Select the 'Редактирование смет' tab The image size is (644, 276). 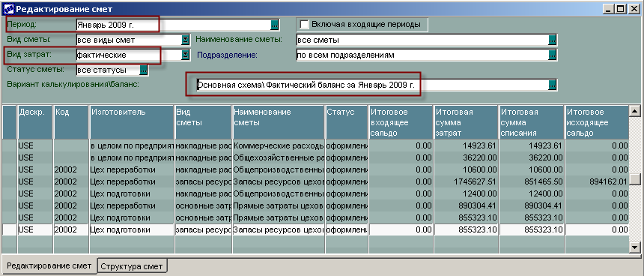49,265
